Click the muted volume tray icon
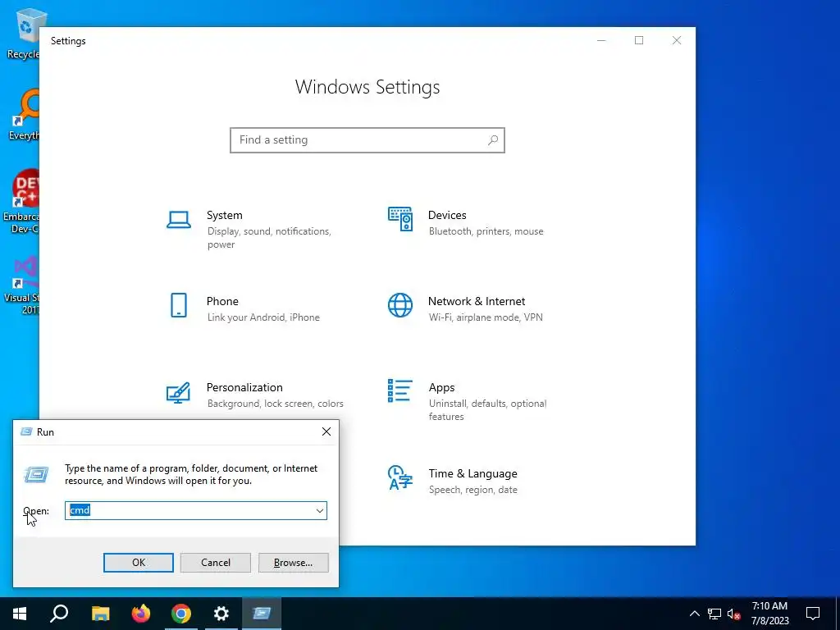 pos(733,614)
